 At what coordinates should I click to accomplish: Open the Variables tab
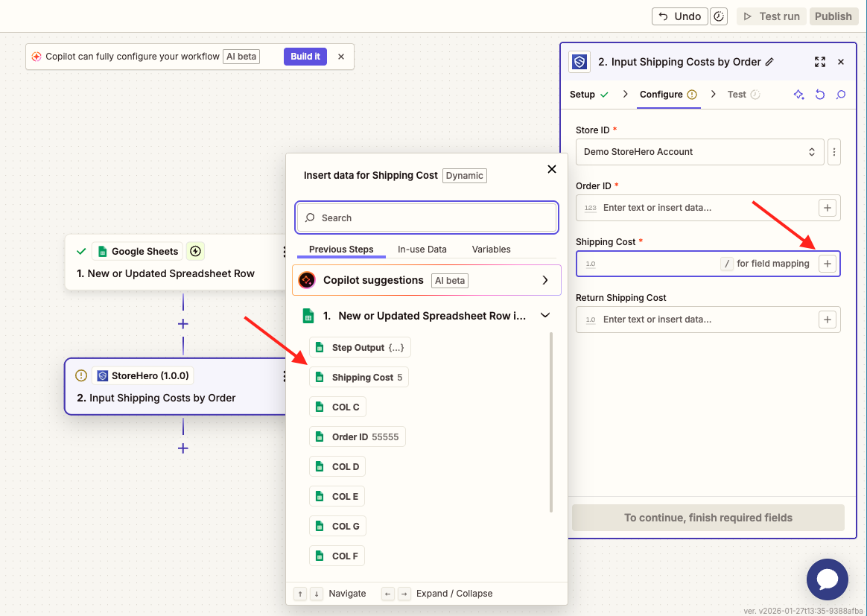click(491, 250)
